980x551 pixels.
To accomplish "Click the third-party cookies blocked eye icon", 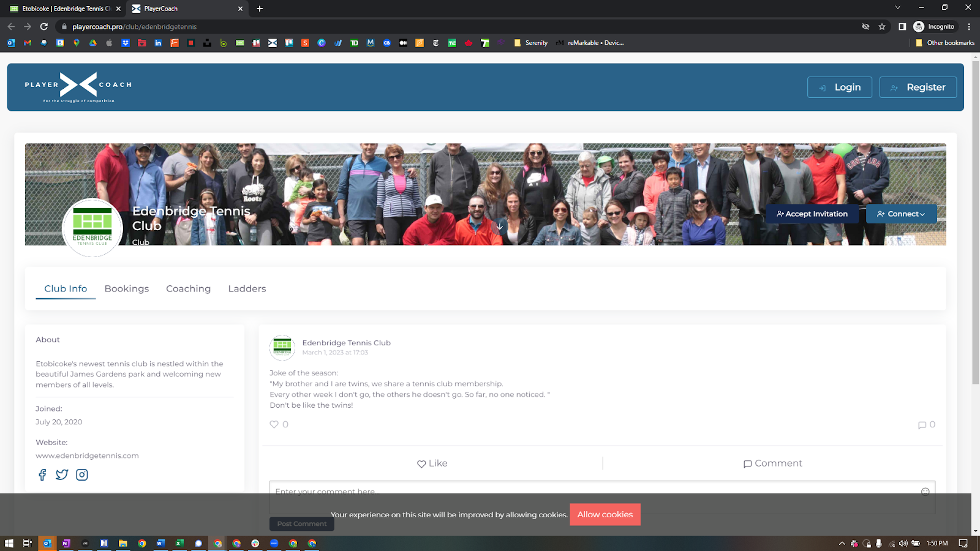I will (x=865, y=26).
